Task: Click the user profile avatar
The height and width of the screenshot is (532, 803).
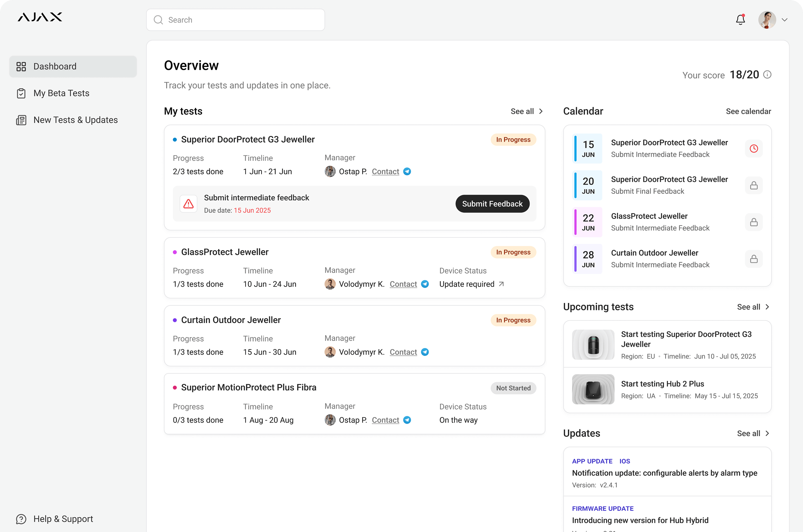Action: click(767, 20)
